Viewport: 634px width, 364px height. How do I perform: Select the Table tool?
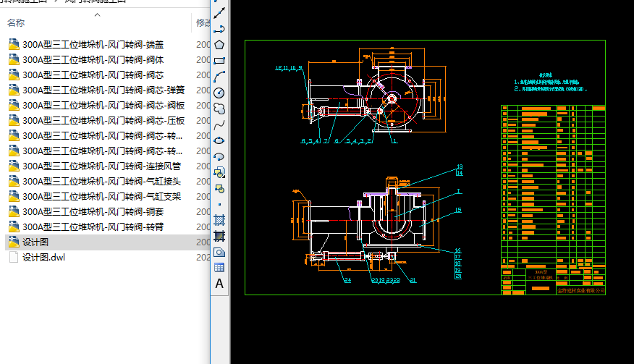click(219, 268)
